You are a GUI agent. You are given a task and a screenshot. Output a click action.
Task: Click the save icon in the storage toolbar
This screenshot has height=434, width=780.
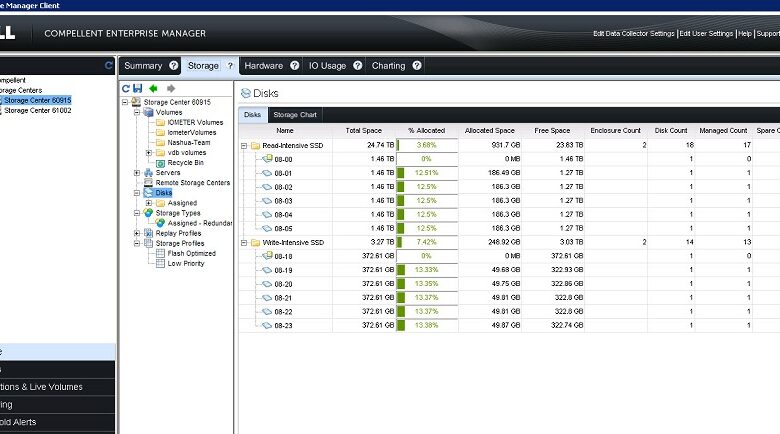pyautogui.click(x=138, y=89)
